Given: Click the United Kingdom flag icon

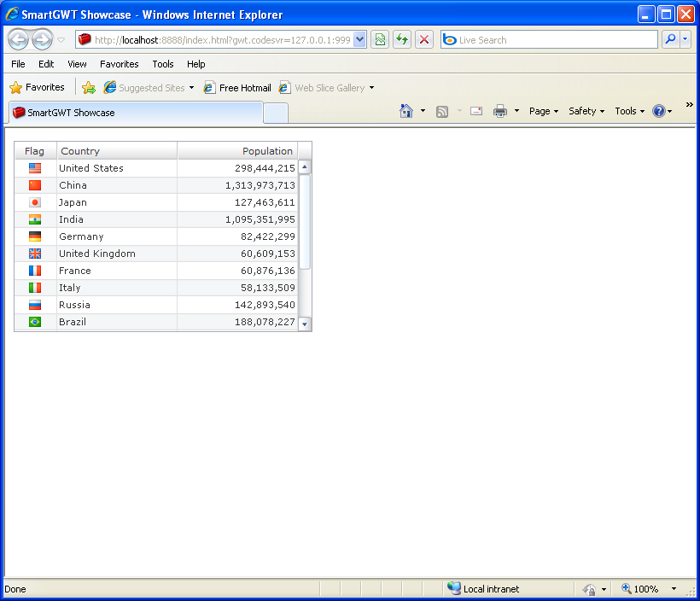Looking at the screenshot, I should click(x=35, y=254).
